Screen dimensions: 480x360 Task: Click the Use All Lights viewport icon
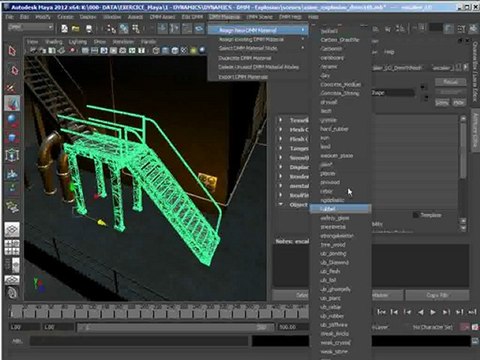click(193, 50)
